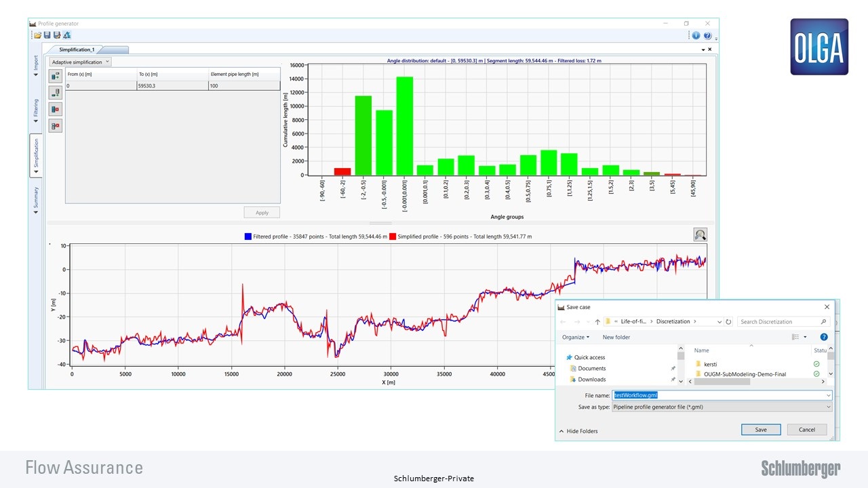Click the Apply button under the table
The image size is (868, 488).
point(262,213)
